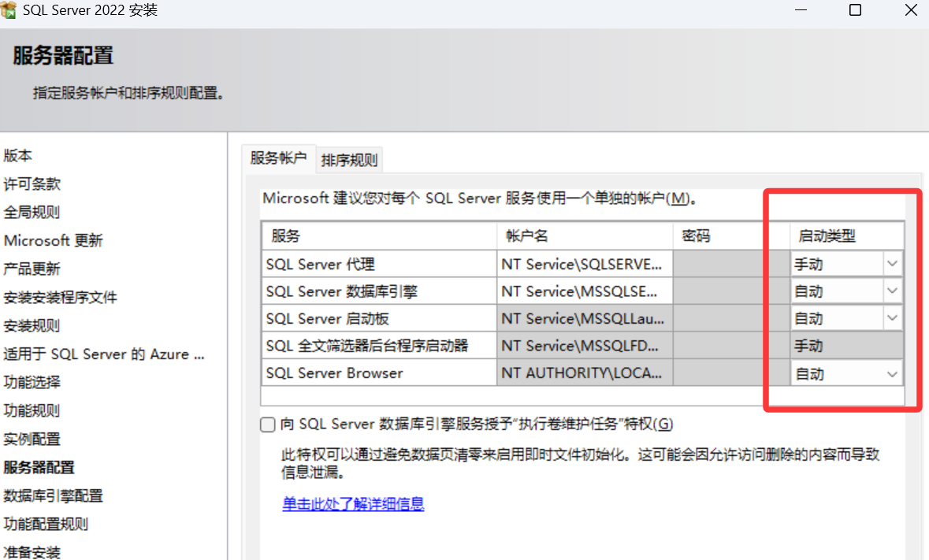Viewport: 929px width, 560px height.
Task: Click the SQL Server installer title bar icon
Action: coord(9,10)
